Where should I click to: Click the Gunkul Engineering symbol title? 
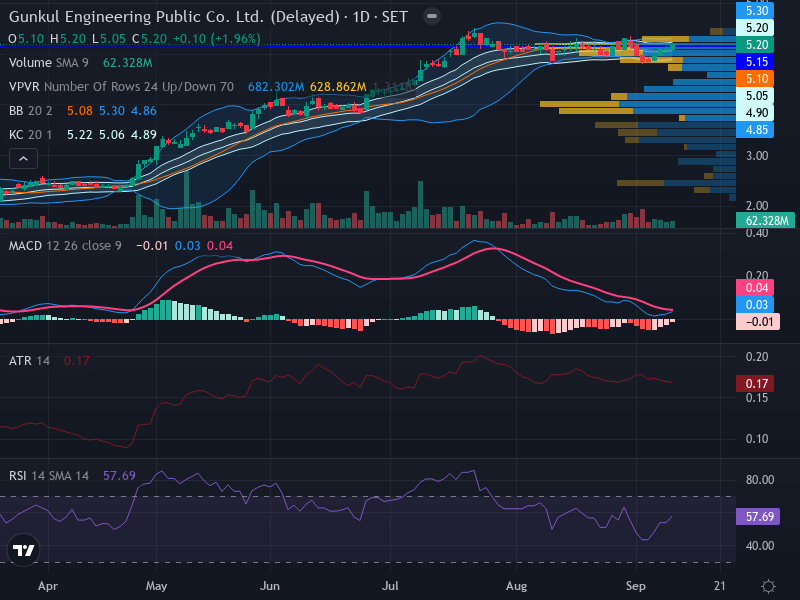[174, 17]
